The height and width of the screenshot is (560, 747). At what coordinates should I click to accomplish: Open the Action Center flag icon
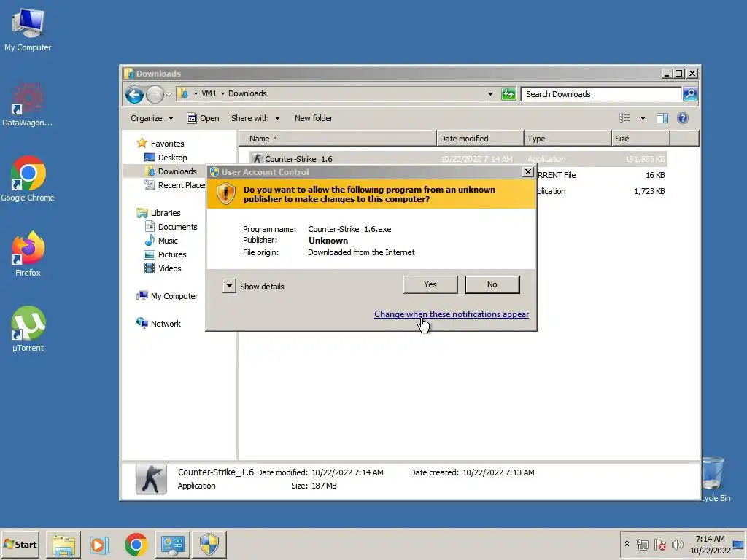pos(659,544)
